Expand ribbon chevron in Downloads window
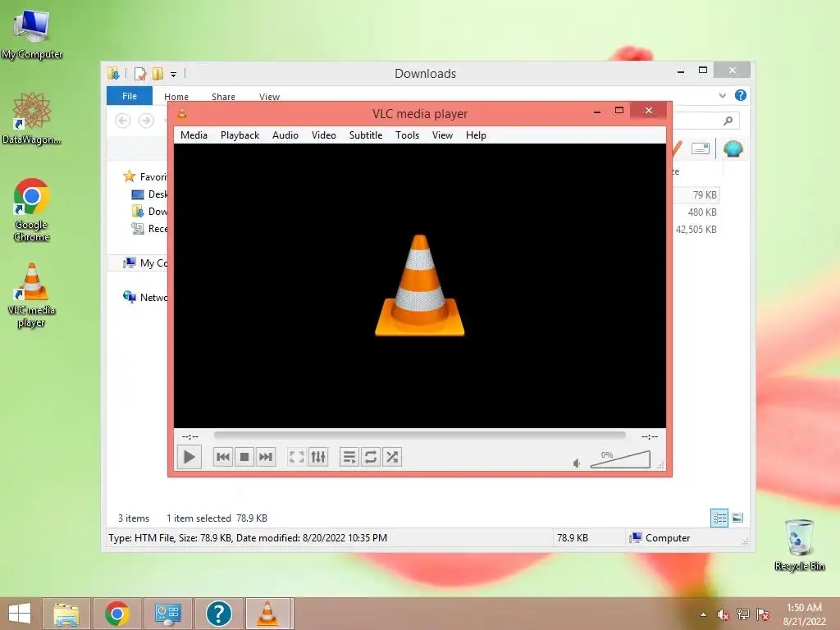Image resolution: width=840 pixels, height=630 pixels. coord(722,95)
